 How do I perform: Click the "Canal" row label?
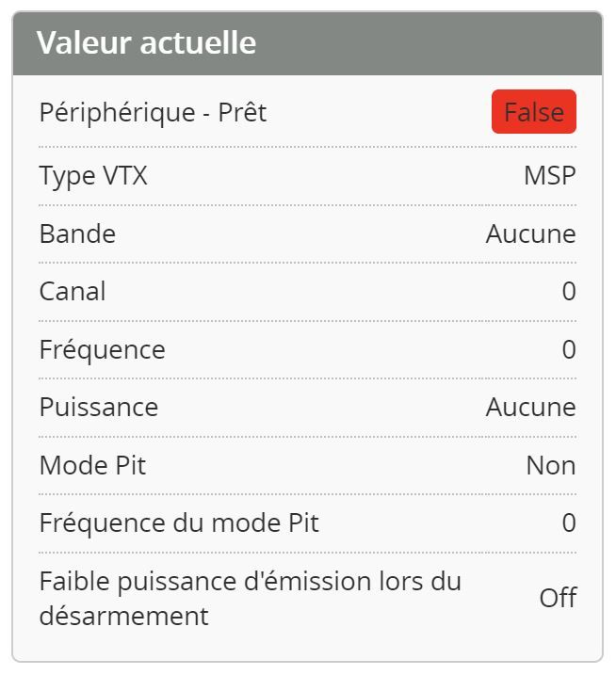[73, 292]
